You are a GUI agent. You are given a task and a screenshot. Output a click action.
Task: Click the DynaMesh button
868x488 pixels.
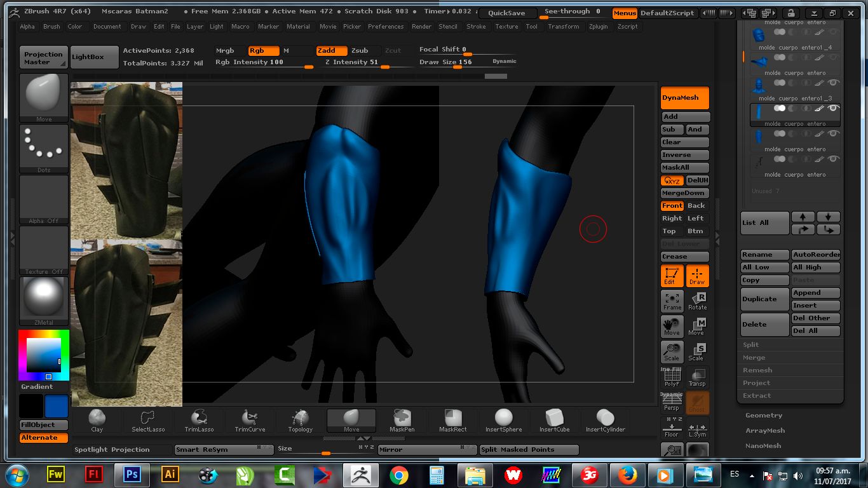(x=685, y=98)
